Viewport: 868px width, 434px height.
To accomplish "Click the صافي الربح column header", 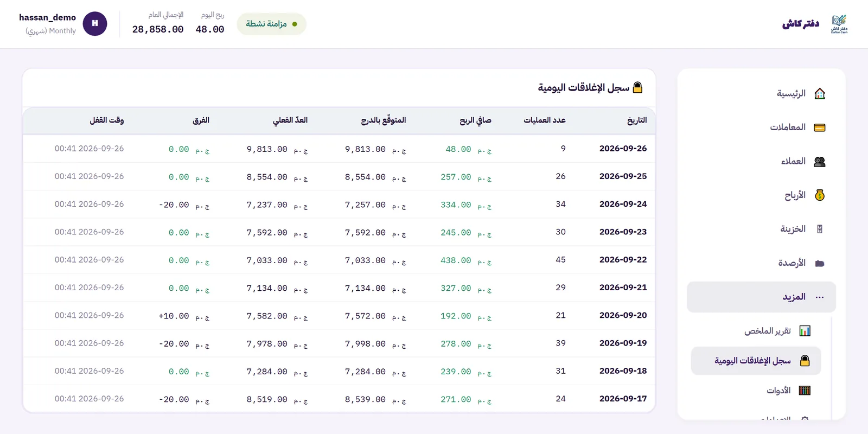I will 476,120.
